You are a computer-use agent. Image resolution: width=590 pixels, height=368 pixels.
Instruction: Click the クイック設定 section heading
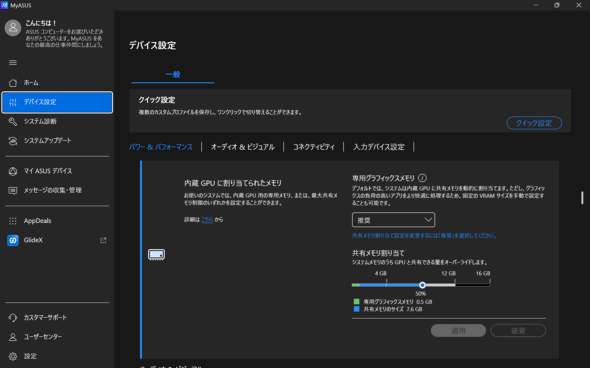pos(157,100)
